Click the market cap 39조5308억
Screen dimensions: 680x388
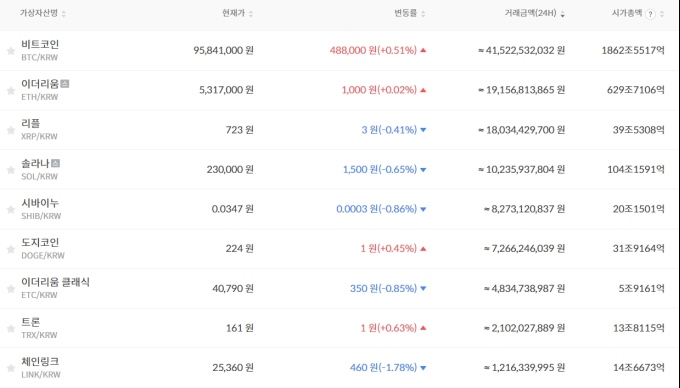click(x=638, y=130)
